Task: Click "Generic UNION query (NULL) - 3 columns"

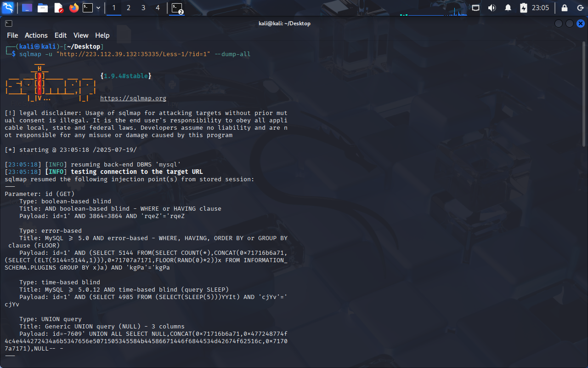Action: pyautogui.click(x=115, y=327)
